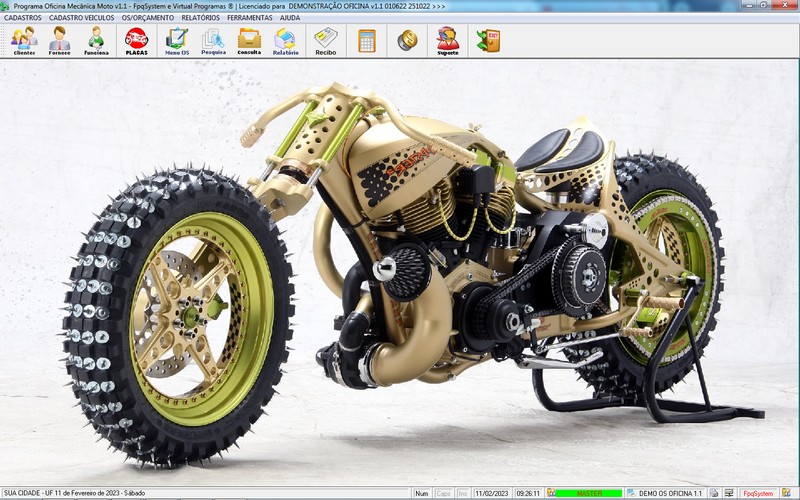This screenshot has height=500, width=800.
Task: Click the PLACAS toolbar icon
Action: (137, 41)
